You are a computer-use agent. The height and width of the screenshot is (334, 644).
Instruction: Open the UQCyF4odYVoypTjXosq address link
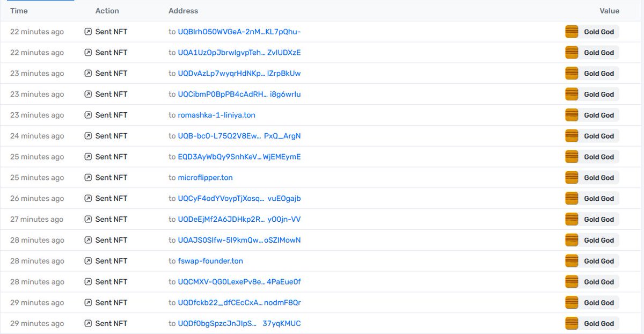point(238,198)
